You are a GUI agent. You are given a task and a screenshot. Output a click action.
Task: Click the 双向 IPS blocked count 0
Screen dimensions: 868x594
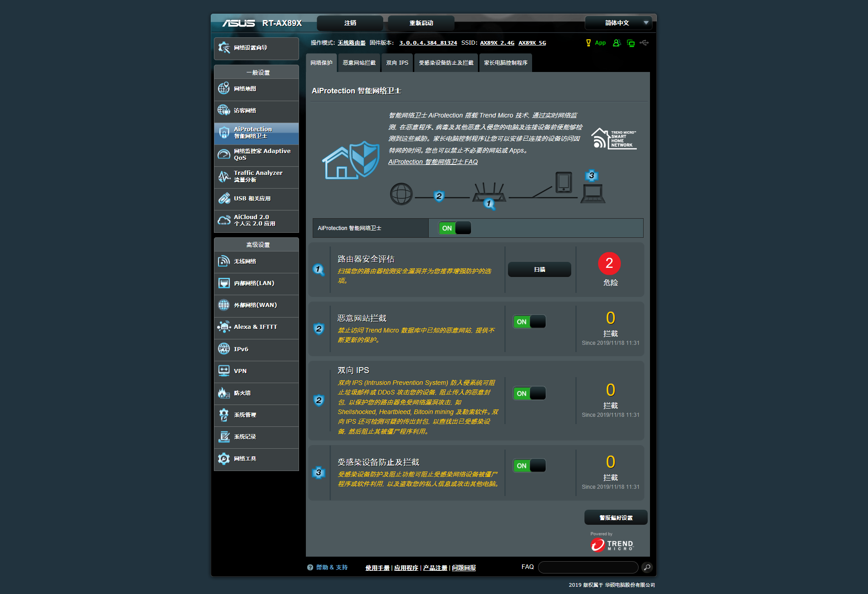(x=610, y=390)
